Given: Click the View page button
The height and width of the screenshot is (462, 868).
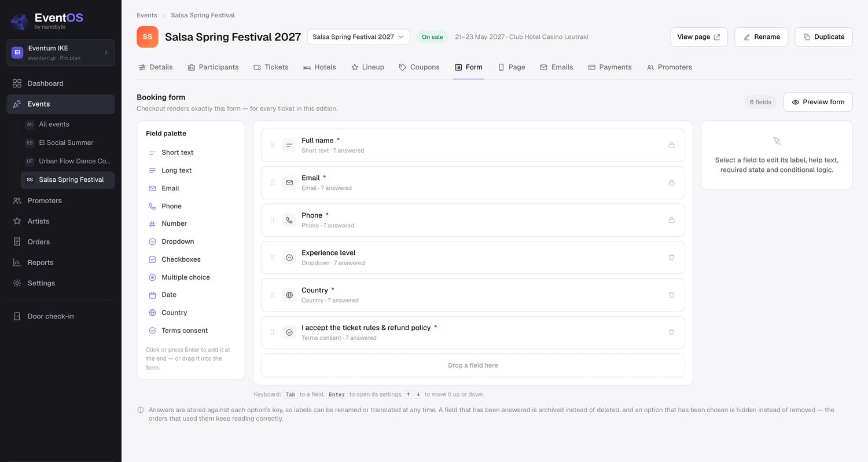Looking at the screenshot, I should click(698, 37).
